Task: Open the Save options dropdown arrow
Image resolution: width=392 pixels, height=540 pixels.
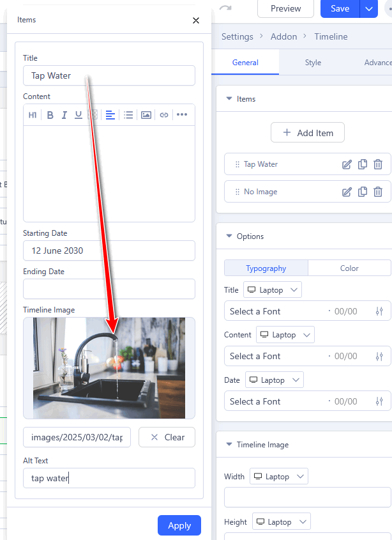Action: (x=369, y=8)
